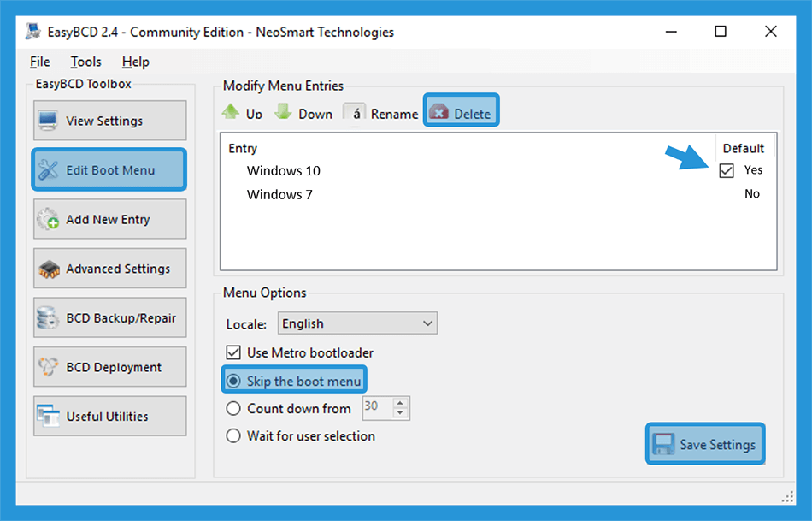Open the Locale dropdown
Image resolution: width=812 pixels, height=521 pixels.
tap(357, 323)
